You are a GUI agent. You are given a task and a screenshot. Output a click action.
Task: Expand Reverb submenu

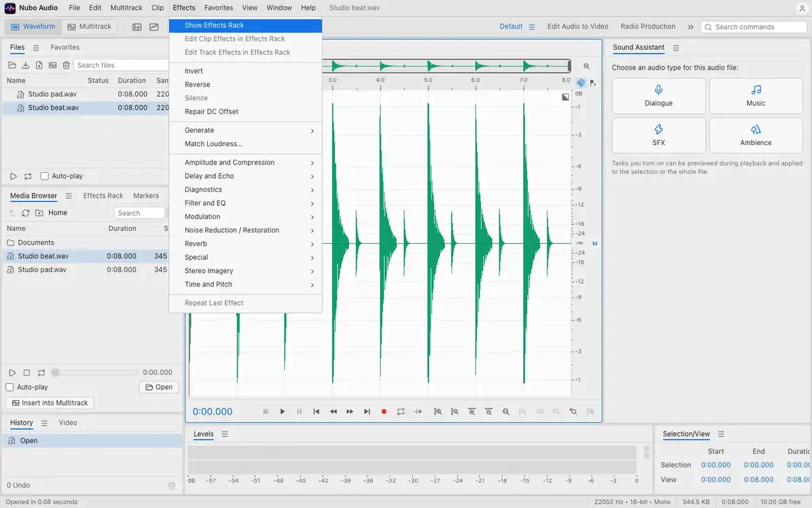[x=246, y=244]
